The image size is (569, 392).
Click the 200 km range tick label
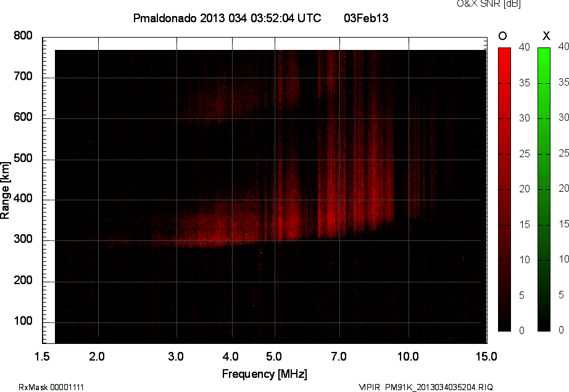click(23, 280)
